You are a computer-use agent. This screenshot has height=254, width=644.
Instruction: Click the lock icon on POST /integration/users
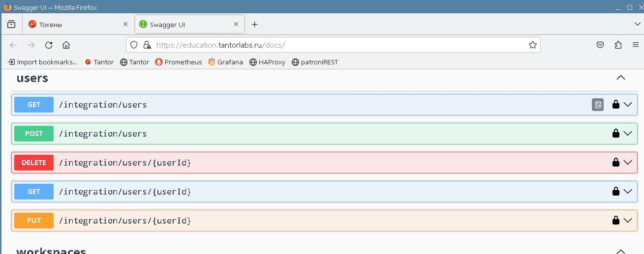tap(615, 134)
